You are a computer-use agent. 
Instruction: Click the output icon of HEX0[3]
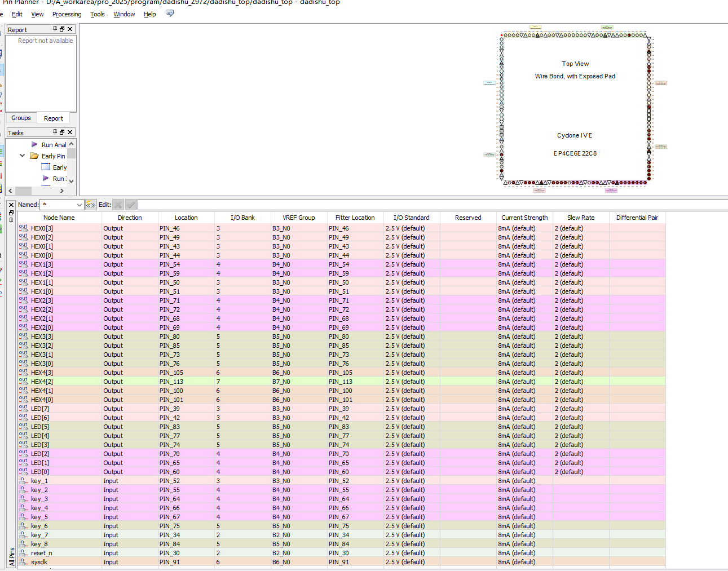pos(23,228)
